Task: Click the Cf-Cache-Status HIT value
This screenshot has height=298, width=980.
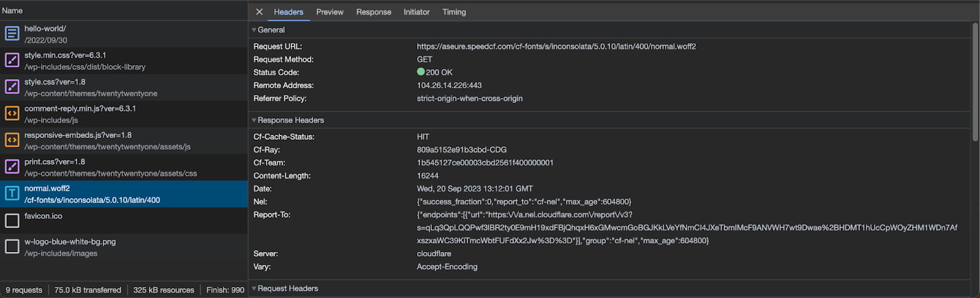Action: [x=423, y=137]
